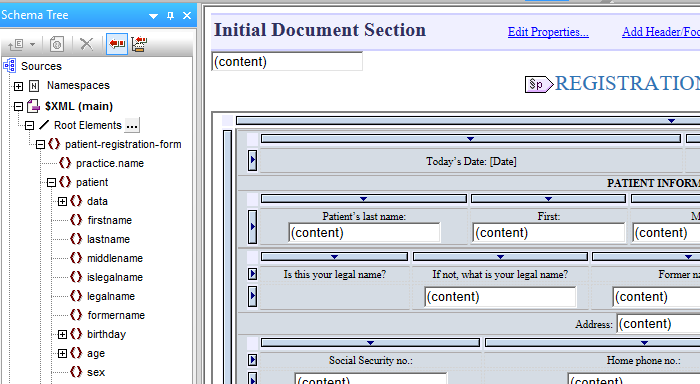The width and height of the screenshot is (700, 384).
Task: Expand the data node
Action: click(x=62, y=201)
